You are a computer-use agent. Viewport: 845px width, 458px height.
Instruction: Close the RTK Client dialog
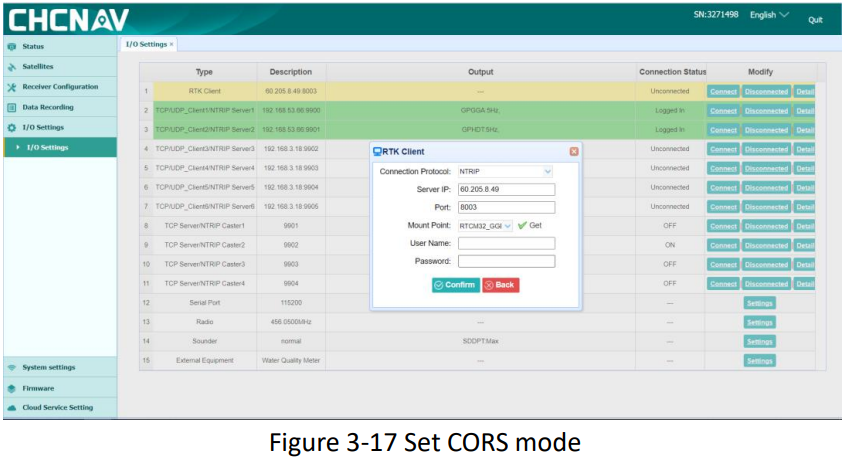574,151
